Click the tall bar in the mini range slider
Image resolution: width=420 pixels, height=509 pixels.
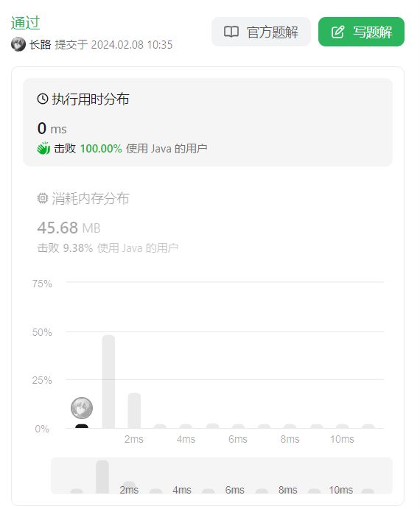click(x=102, y=477)
